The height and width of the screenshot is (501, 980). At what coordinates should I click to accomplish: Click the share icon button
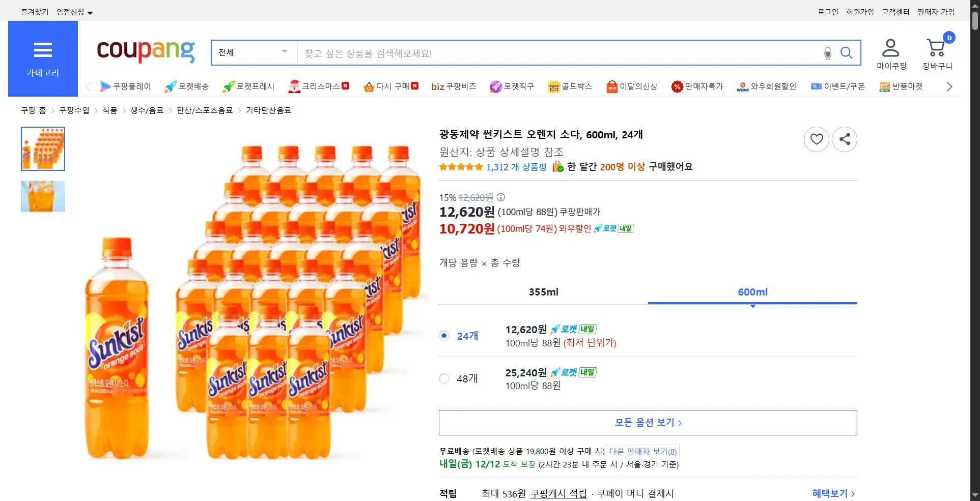click(844, 139)
